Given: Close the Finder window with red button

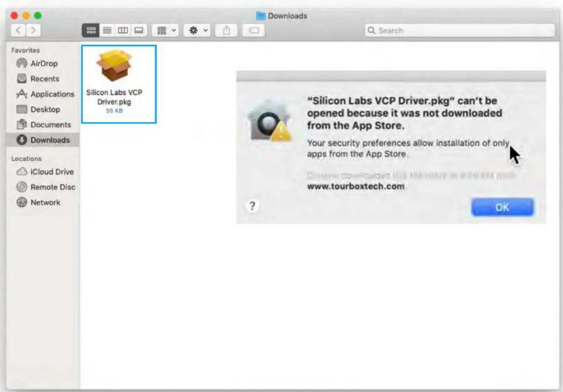Looking at the screenshot, I should coord(14,16).
